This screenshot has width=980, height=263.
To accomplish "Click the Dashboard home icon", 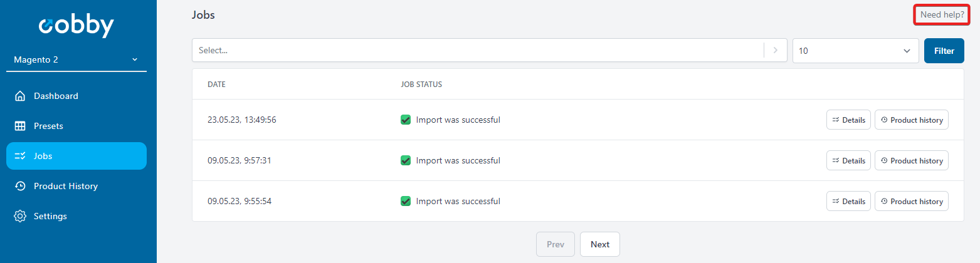I will click(x=20, y=96).
